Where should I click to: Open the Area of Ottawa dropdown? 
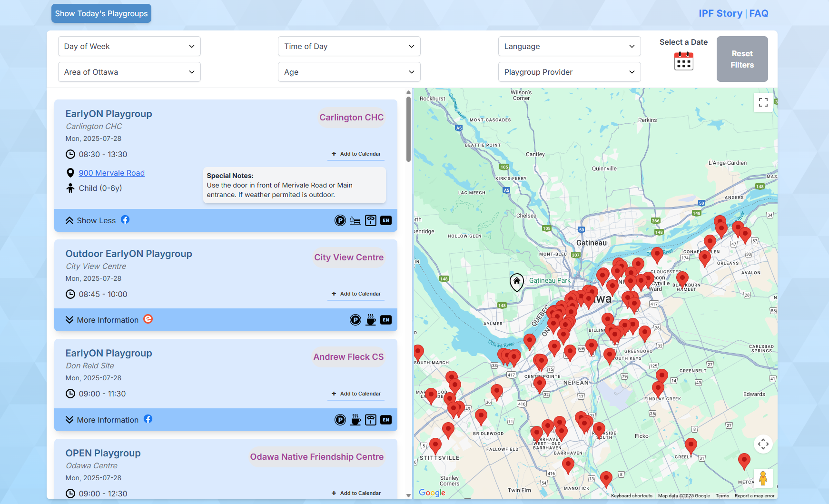(129, 72)
